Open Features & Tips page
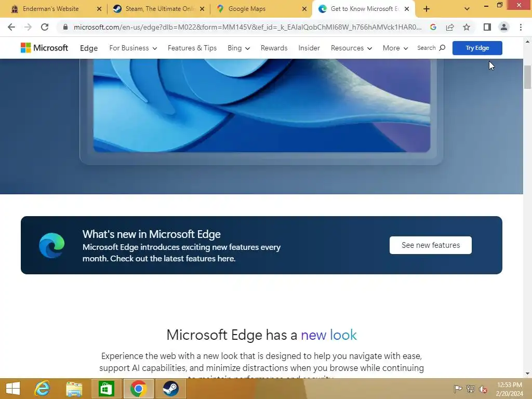Image resolution: width=532 pixels, height=399 pixels. [192, 48]
